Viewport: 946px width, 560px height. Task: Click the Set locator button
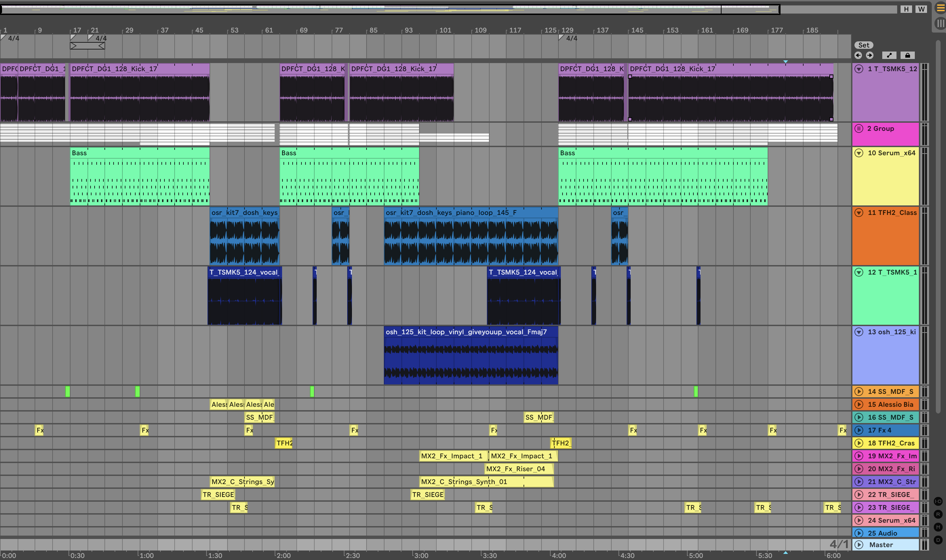pyautogui.click(x=864, y=45)
